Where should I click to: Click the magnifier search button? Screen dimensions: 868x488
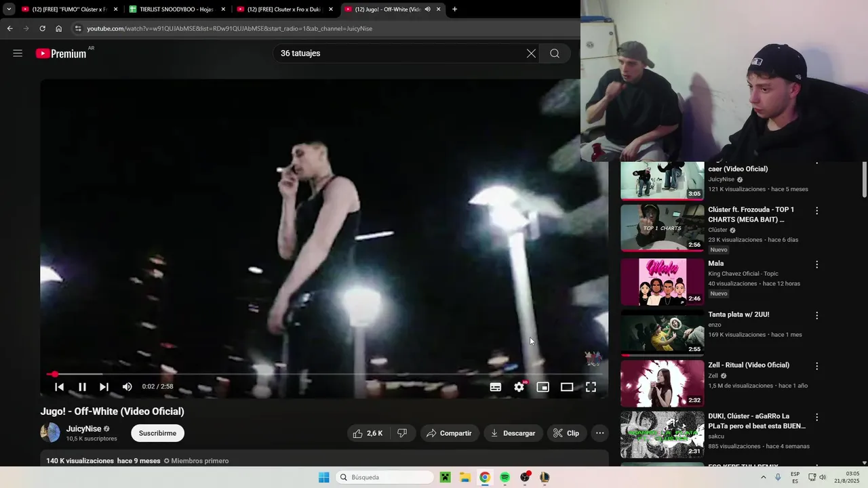pos(555,54)
